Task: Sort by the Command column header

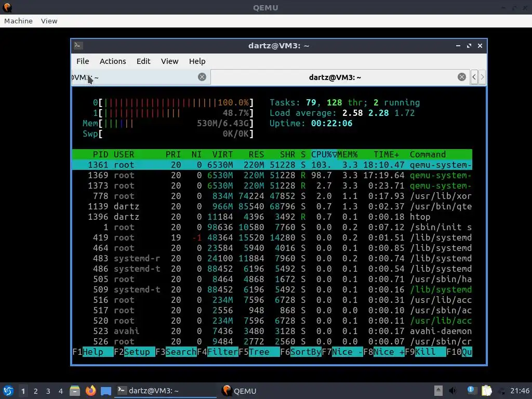Action: pyautogui.click(x=428, y=154)
